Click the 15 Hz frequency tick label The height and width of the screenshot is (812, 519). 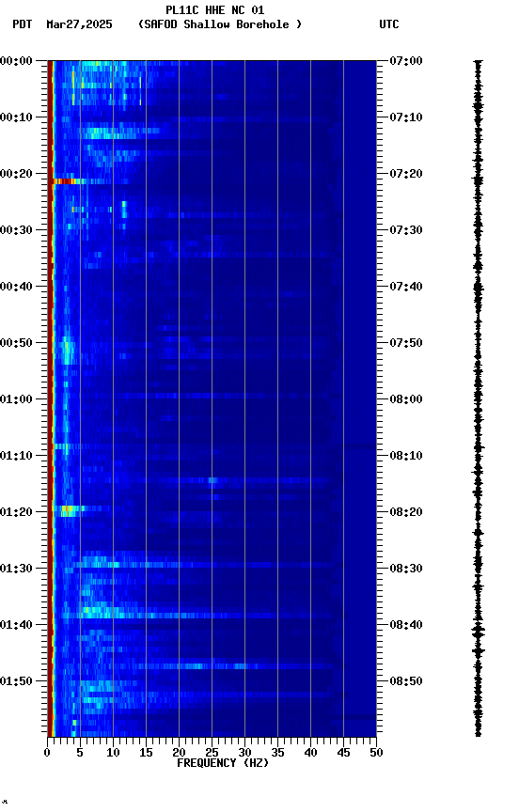[x=146, y=753]
